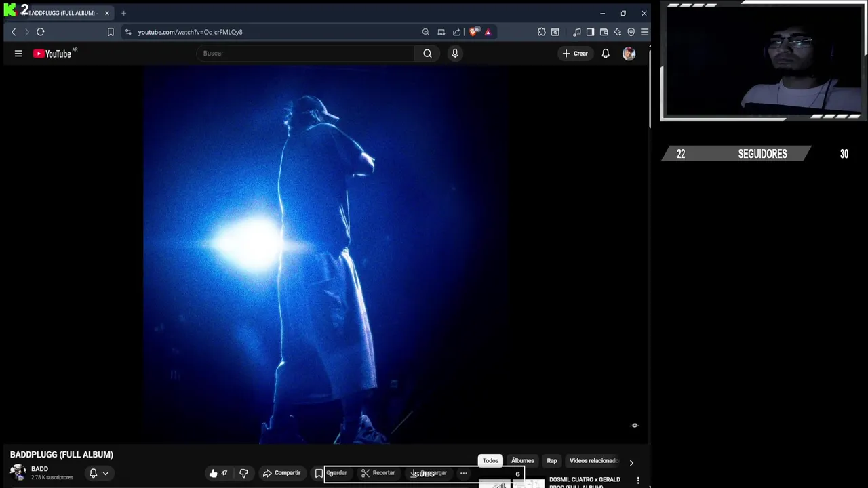Click the 2.78 K suscriptores text

pos(52,477)
